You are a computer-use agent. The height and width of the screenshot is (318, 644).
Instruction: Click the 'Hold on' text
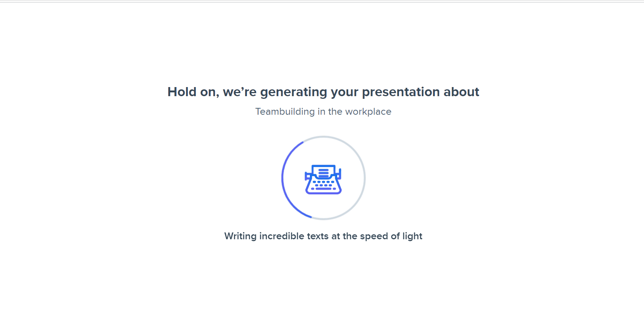point(193,92)
